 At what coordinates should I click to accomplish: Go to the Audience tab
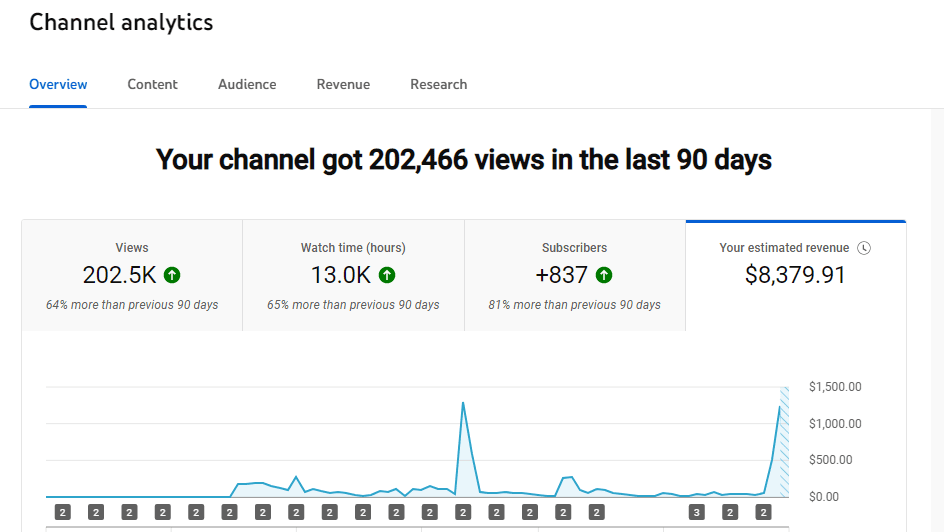tap(247, 84)
